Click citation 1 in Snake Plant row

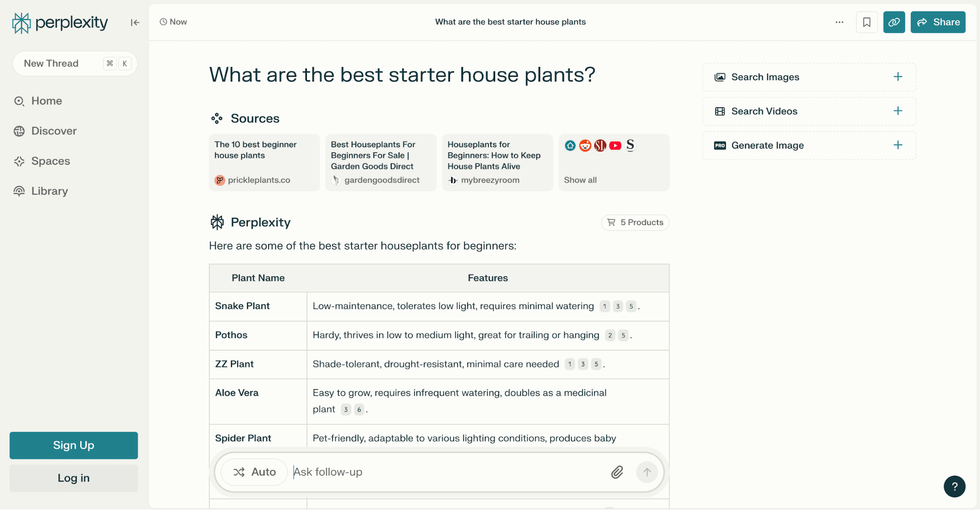click(604, 306)
